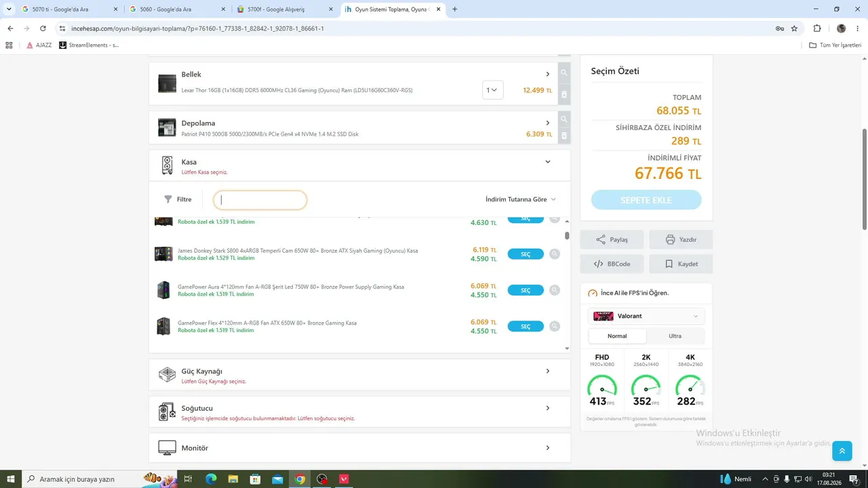
Task: Open the Chrome profile avatar
Action: tap(842, 28)
